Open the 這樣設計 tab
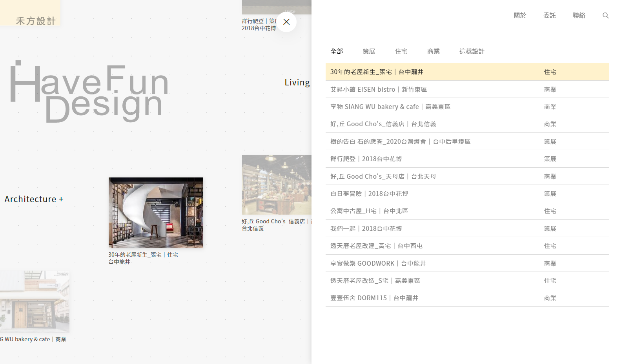The height and width of the screenshot is (364, 623). (472, 51)
